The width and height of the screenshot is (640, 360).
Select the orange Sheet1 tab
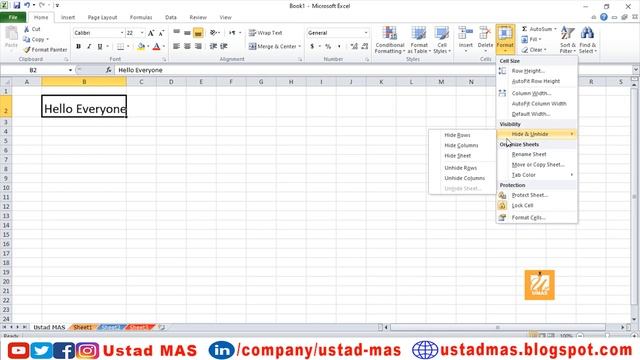pos(82,327)
